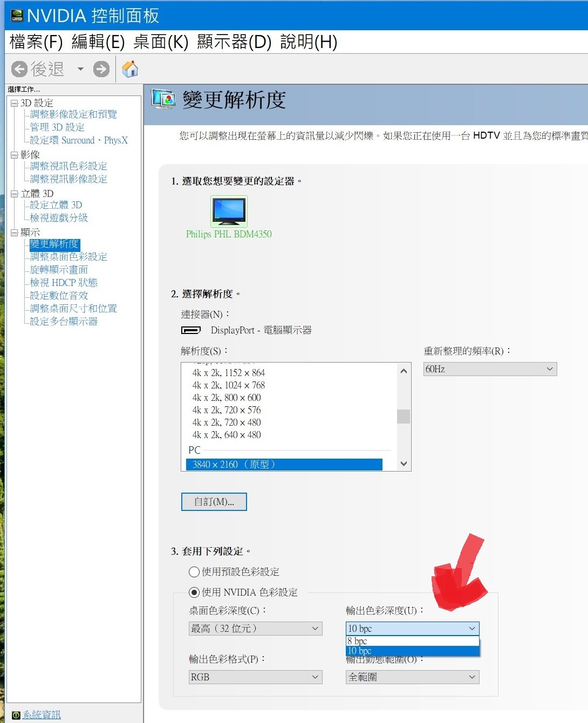Open 輸出動態範圍 dropdown showing 全範圍

(413, 677)
